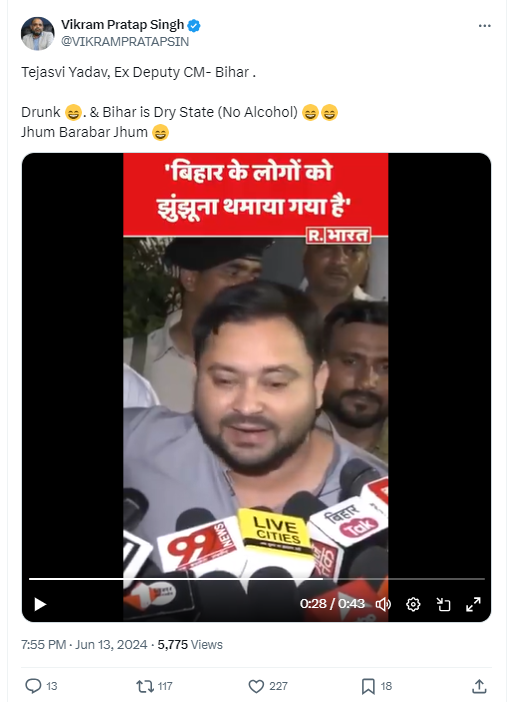Share the tweet via upload icon
Image resolution: width=511 pixels, height=702 pixels.
tap(479, 685)
